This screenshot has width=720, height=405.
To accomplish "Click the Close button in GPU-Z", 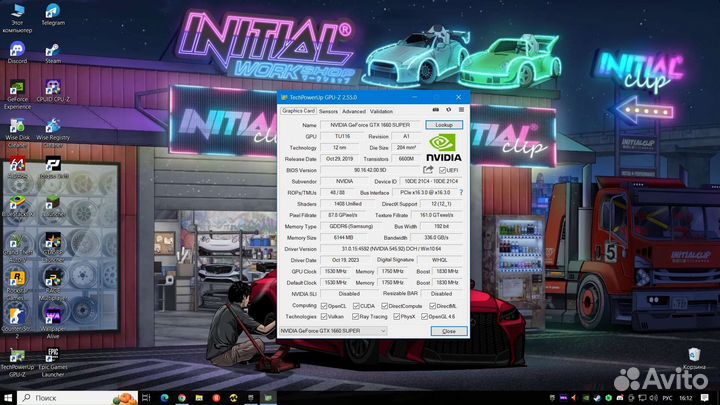I will pos(449,331).
